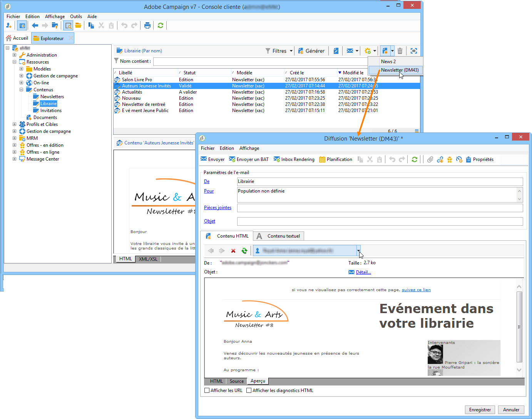532x419 pixels.
Task: Click the De link in e-mail parameters
Action: [x=207, y=181]
